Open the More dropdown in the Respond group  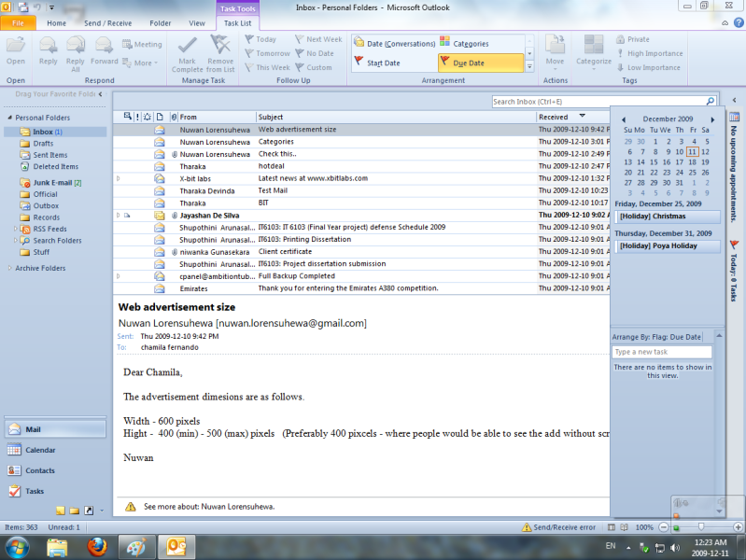140,63
